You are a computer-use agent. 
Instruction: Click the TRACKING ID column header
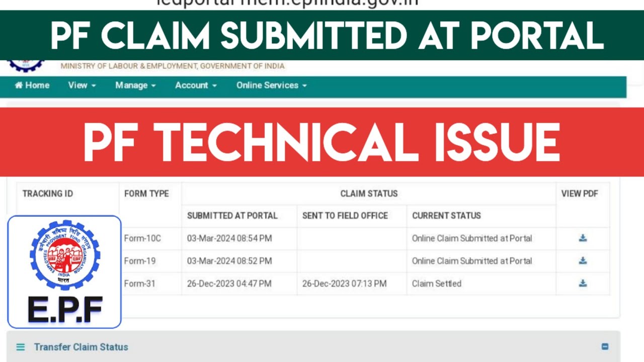(x=48, y=194)
